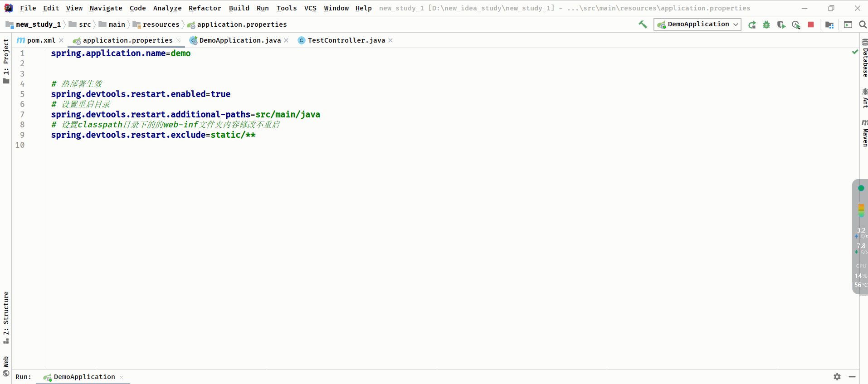Toggle the Web tool window
Image resolution: width=868 pixels, height=384 pixels.
point(6,367)
